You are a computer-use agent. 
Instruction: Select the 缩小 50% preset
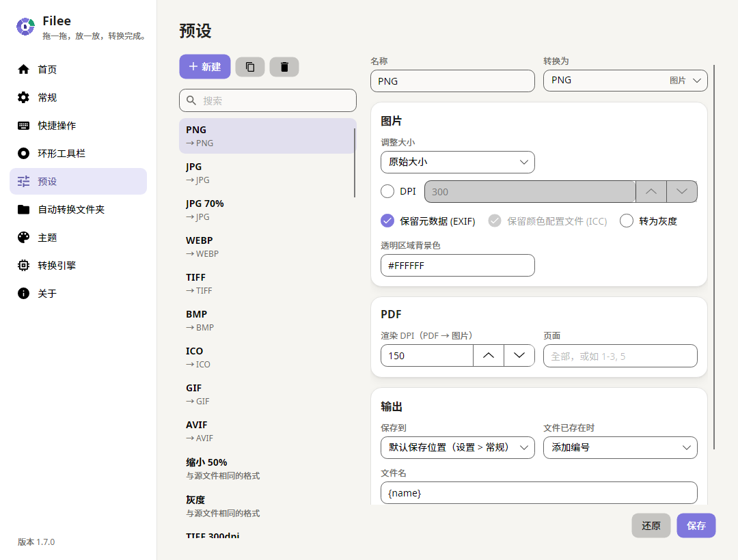click(267, 468)
